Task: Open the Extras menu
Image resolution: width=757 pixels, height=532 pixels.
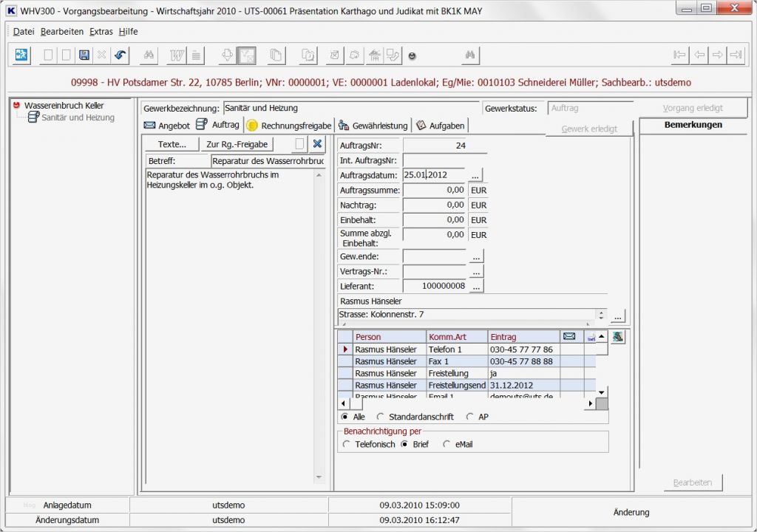Action: (101, 32)
